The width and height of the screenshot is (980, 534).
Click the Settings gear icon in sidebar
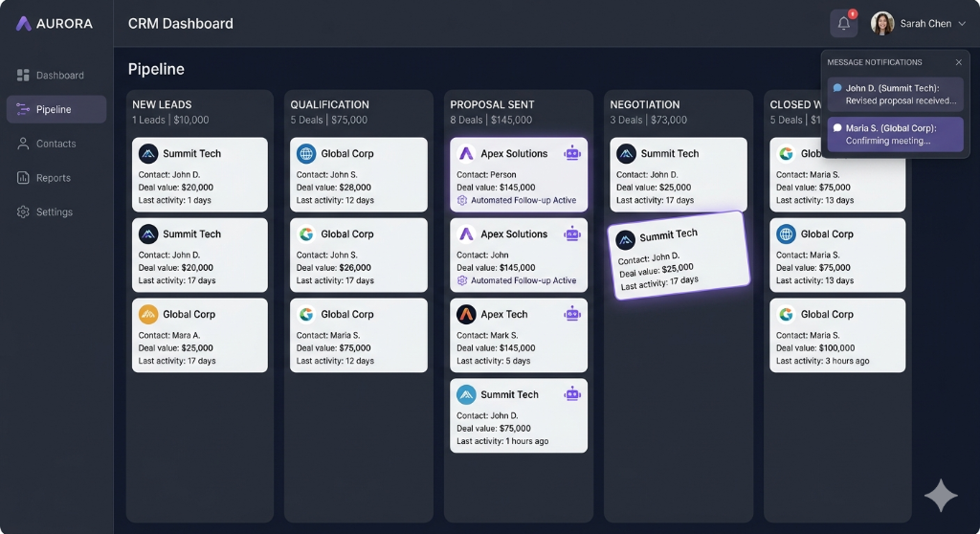23,212
